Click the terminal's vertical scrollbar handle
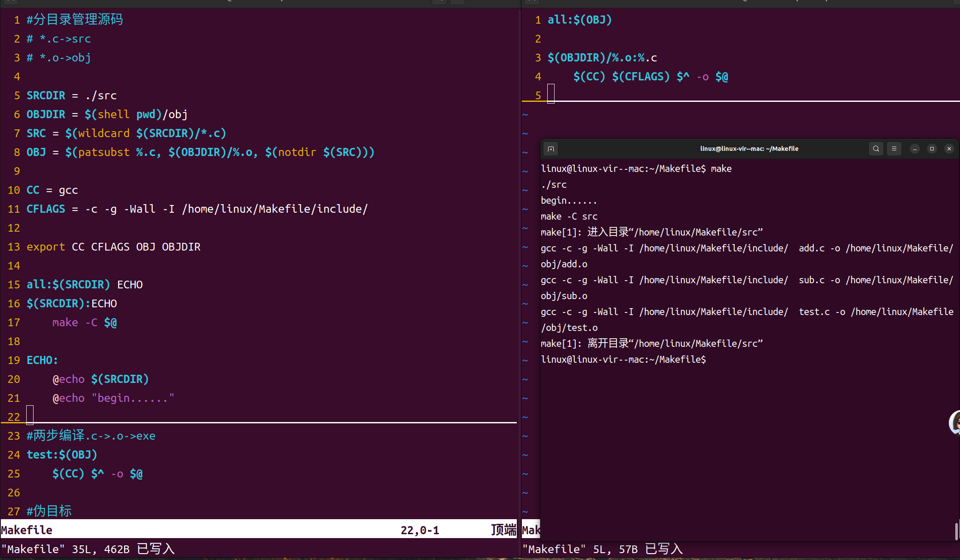The height and width of the screenshot is (560, 960). point(956,531)
